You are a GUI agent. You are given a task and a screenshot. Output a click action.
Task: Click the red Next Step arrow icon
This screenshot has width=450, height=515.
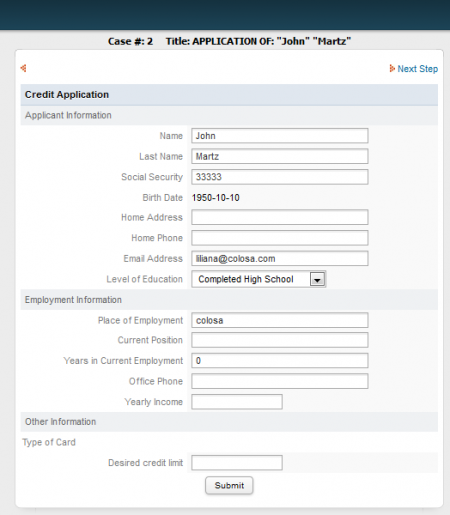(392, 68)
